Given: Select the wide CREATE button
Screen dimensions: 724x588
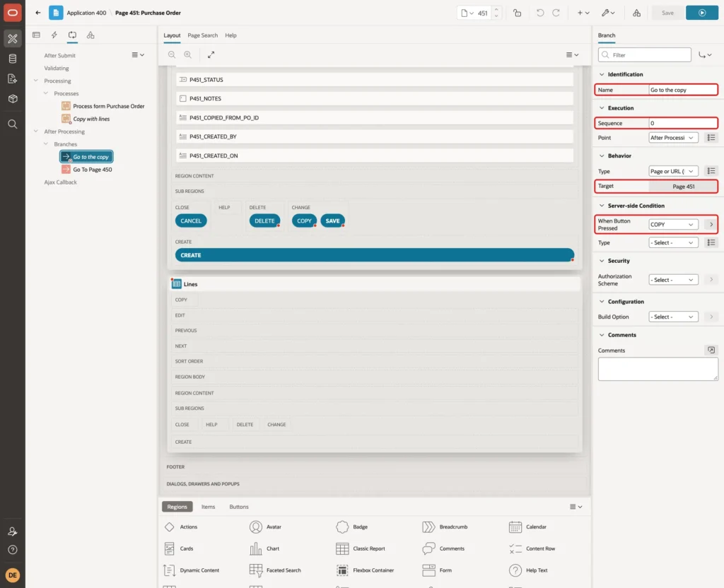Looking at the screenshot, I should (375, 254).
